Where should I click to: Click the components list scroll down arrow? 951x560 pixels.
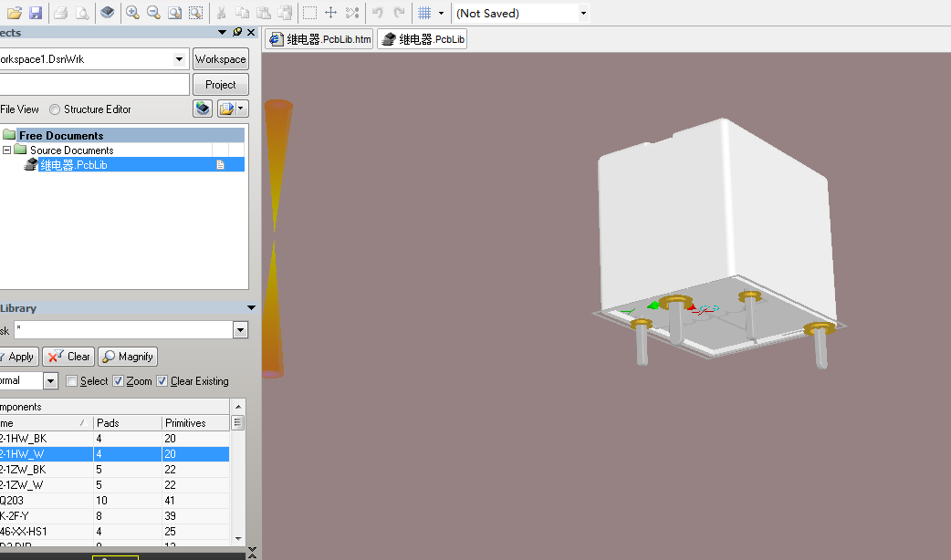pyautogui.click(x=237, y=538)
